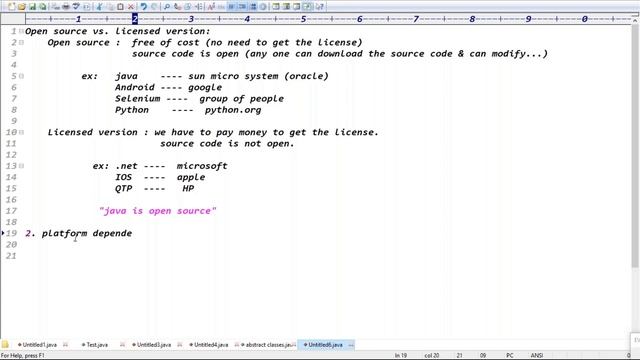The width and height of the screenshot is (640, 360).
Task: Click ruler column marker 5
Action: [303, 19]
